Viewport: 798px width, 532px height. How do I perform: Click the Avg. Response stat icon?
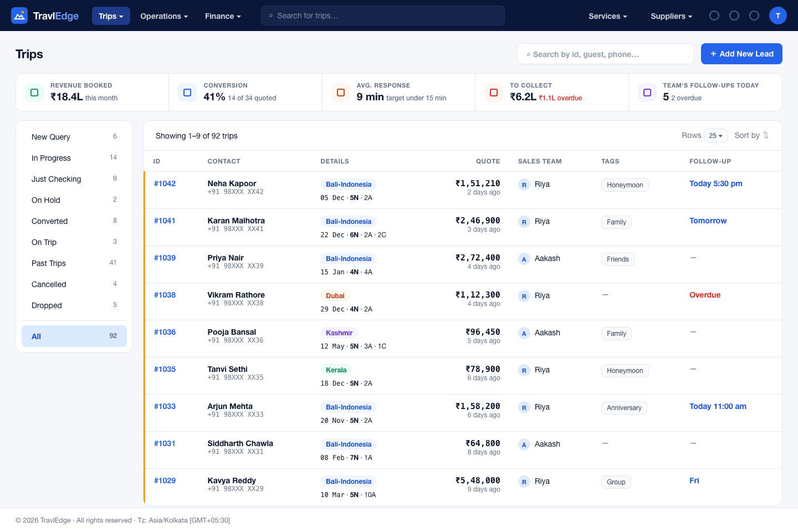coord(341,93)
